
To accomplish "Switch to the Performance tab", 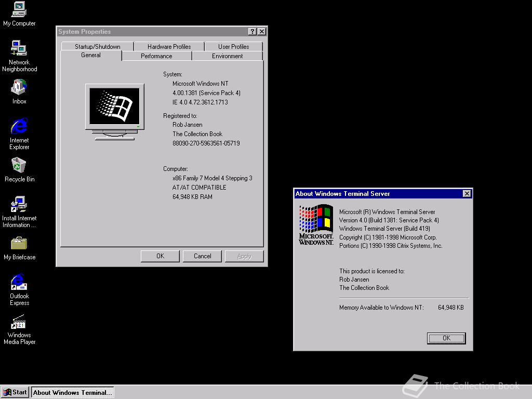I will point(156,56).
